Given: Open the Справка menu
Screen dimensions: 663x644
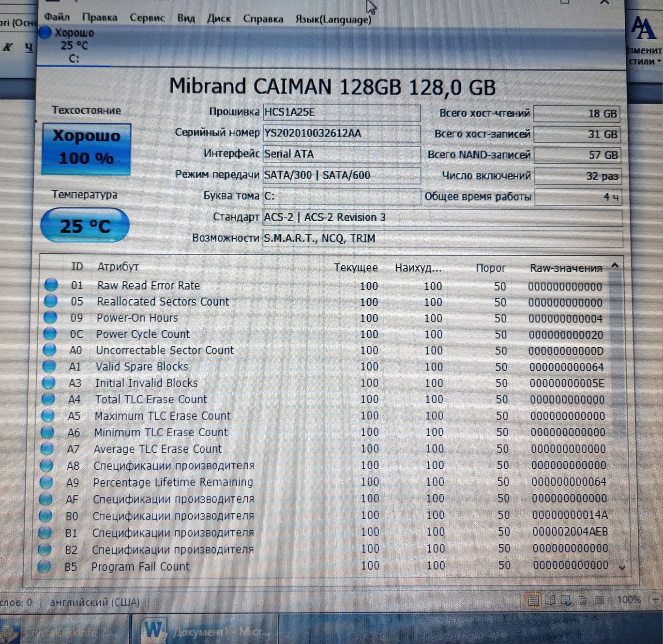Looking at the screenshot, I should pos(263,19).
